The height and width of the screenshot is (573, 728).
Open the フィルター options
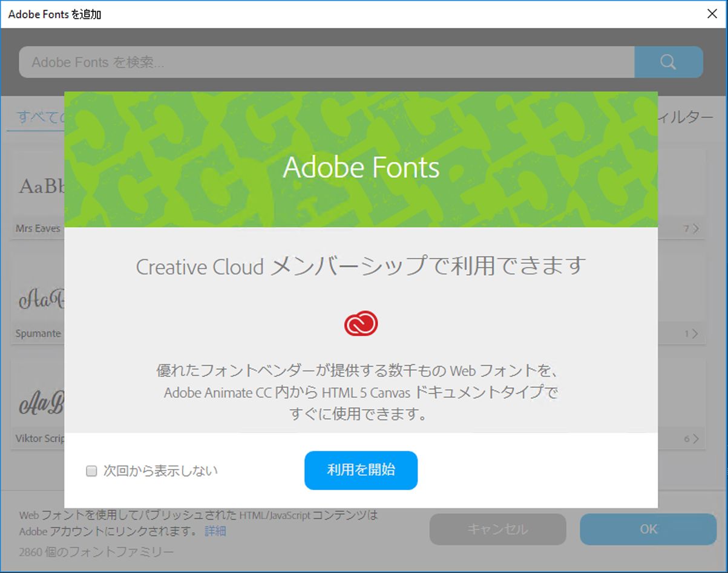click(x=690, y=117)
